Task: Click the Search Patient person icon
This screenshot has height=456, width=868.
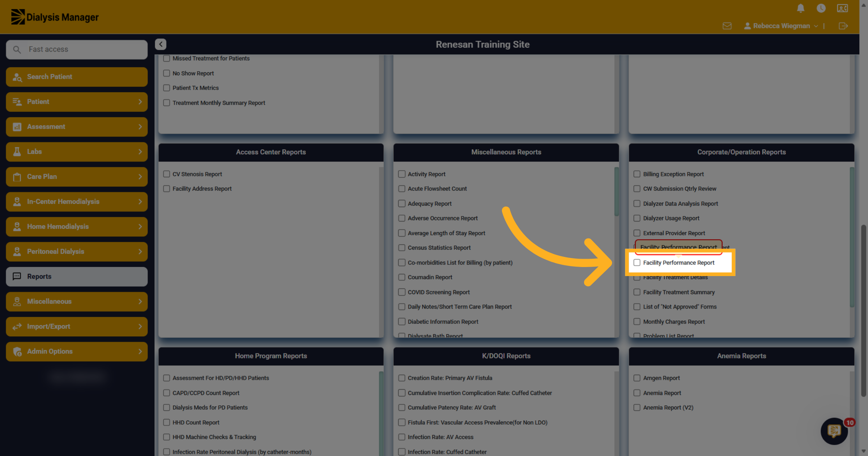Action: tap(17, 77)
